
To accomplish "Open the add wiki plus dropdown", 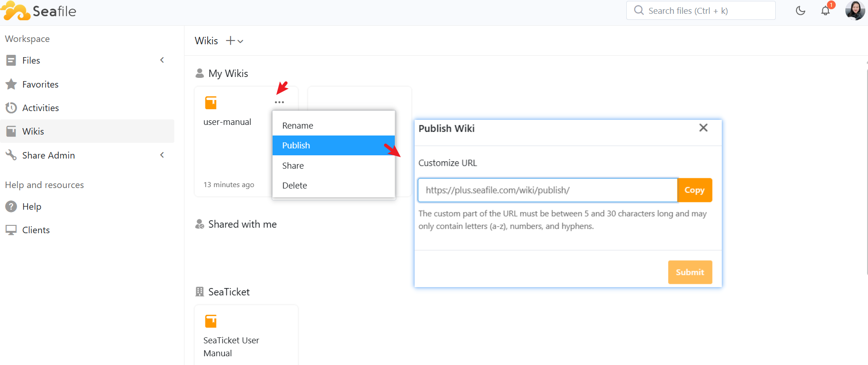I will (x=234, y=41).
